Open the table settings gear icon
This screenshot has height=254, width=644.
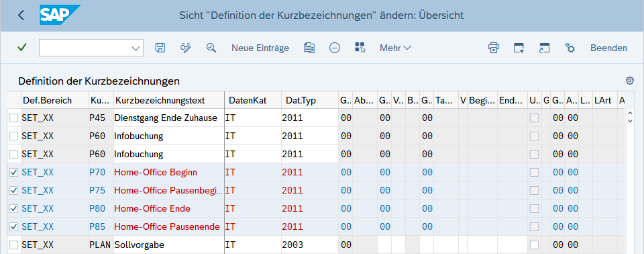click(629, 80)
